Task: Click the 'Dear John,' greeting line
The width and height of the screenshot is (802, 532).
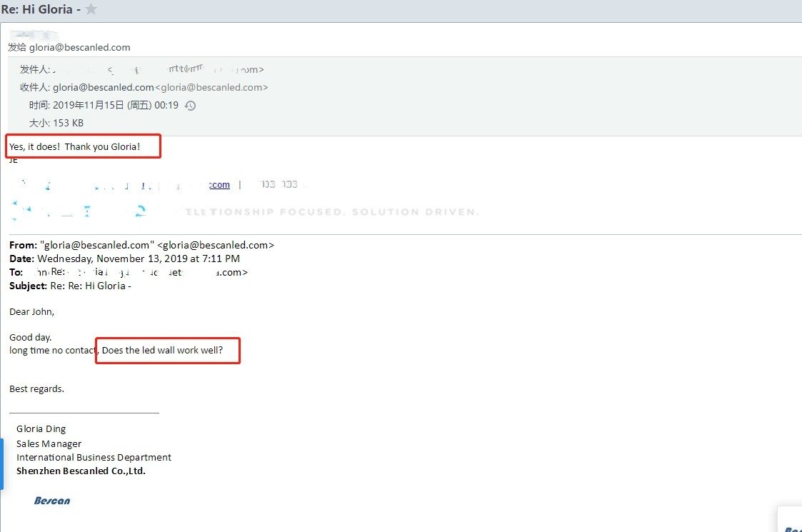Action: tap(31, 312)
